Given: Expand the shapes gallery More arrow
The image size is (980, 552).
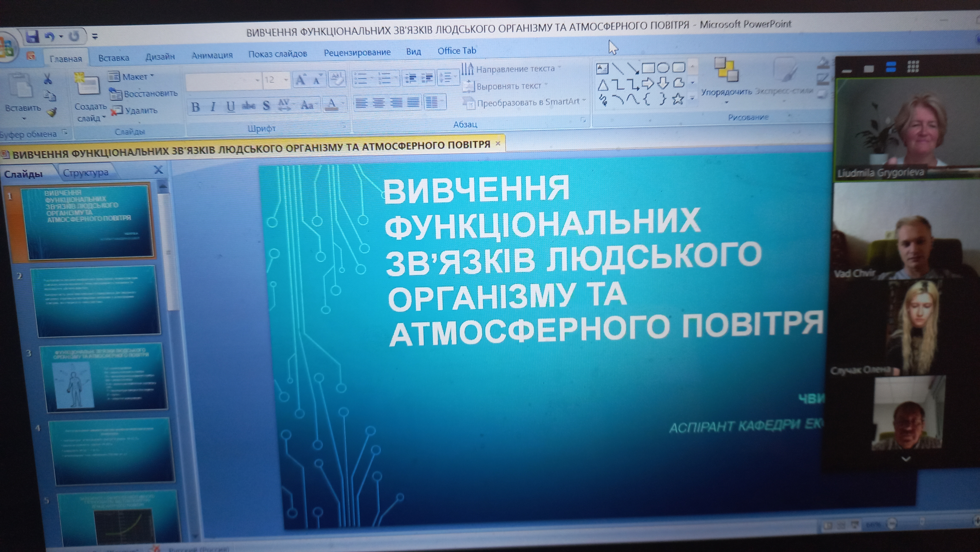Looking at the screenshot, I should [692, 99].
